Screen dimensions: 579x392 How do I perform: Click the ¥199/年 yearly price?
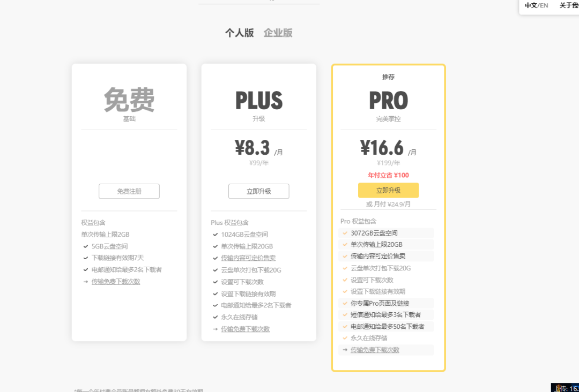coord(389,163)
